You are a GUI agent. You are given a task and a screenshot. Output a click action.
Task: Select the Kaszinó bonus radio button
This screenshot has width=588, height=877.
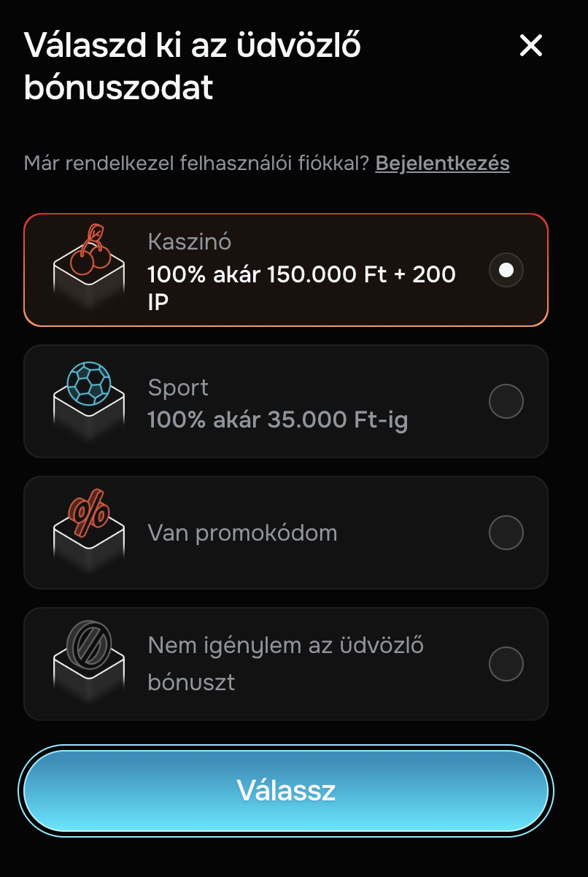pos(506,270)
